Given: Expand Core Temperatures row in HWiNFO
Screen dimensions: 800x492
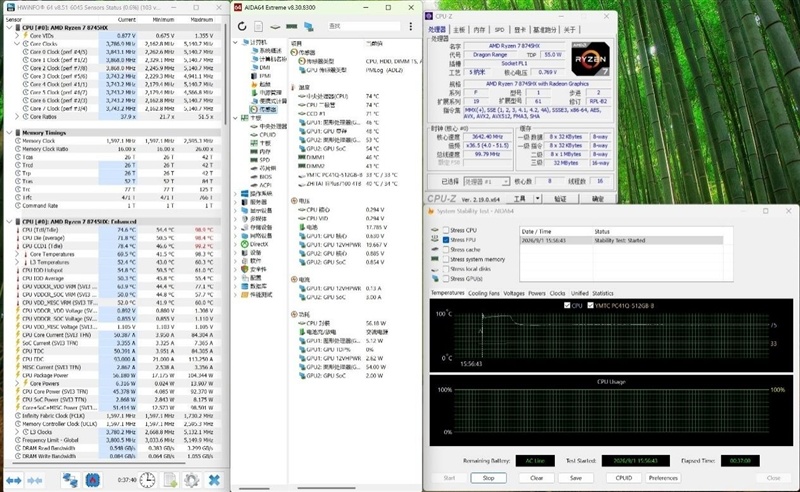Looking at the screenshot, I should [17, 254].
